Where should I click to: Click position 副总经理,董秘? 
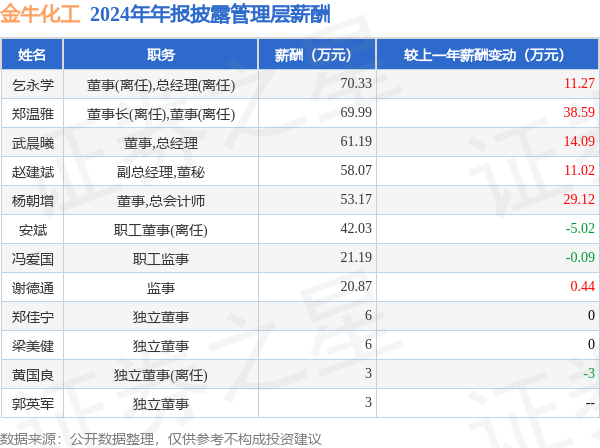[x=161, y=172]
